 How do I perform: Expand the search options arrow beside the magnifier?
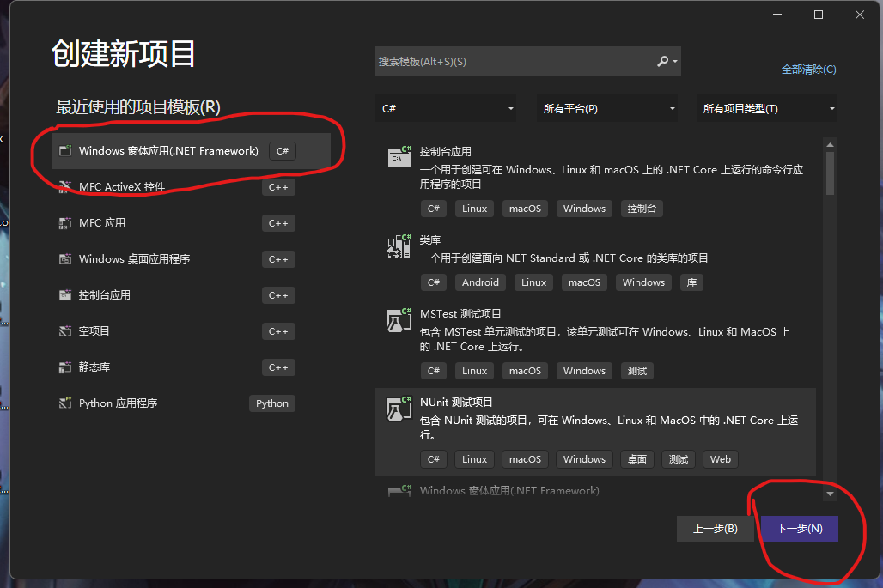pos(674,61)
